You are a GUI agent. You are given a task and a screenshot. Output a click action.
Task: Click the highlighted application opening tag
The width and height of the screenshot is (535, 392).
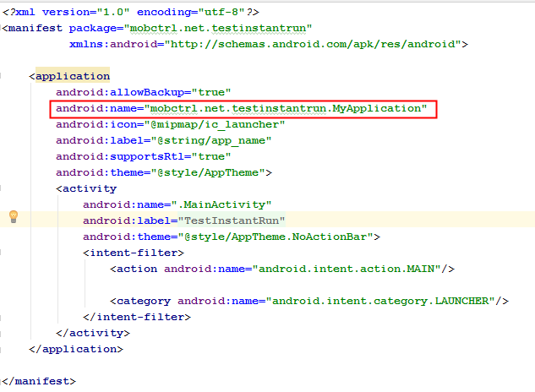(x=69, y=76)
